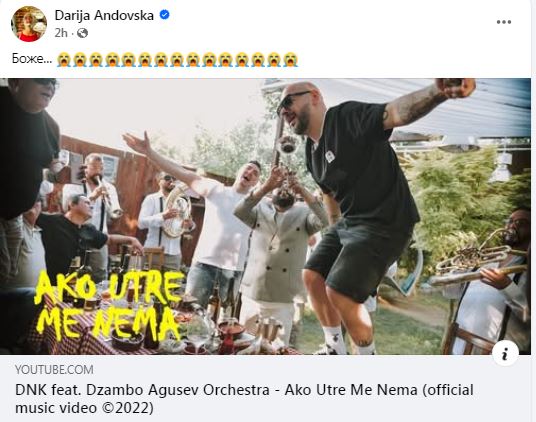536x422 pixels.
Task: Click the blue verified badge
Action: tap(165, 15)
